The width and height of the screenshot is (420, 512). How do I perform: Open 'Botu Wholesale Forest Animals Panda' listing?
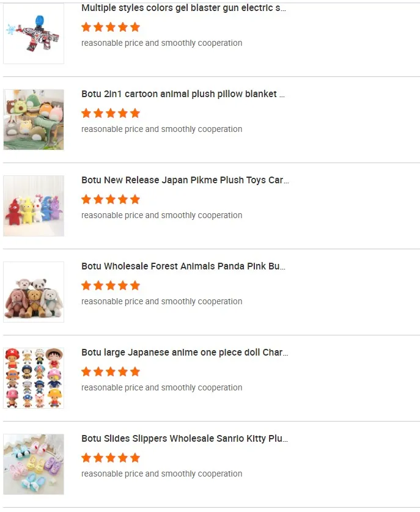click(x=183, y=266)
